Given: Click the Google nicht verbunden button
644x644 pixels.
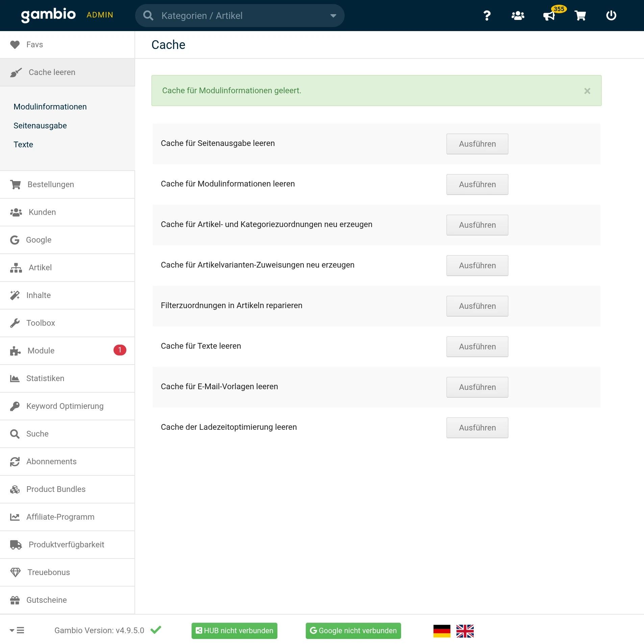Looking at the screenshot, I should 353,631.
